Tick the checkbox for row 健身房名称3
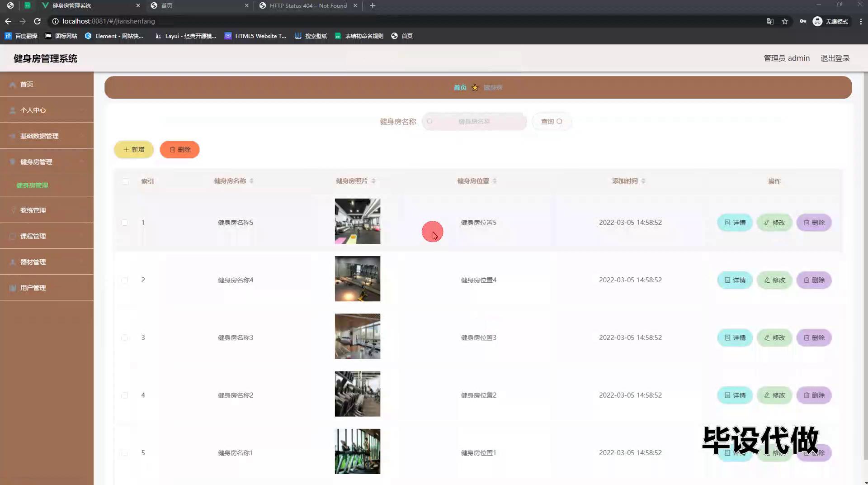Screen dimensions: 868x485 (125, 338)
